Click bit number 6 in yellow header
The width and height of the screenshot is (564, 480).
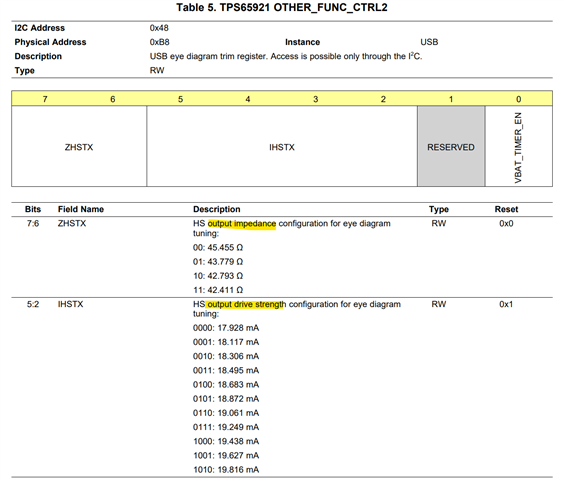[x=113, y=99]
